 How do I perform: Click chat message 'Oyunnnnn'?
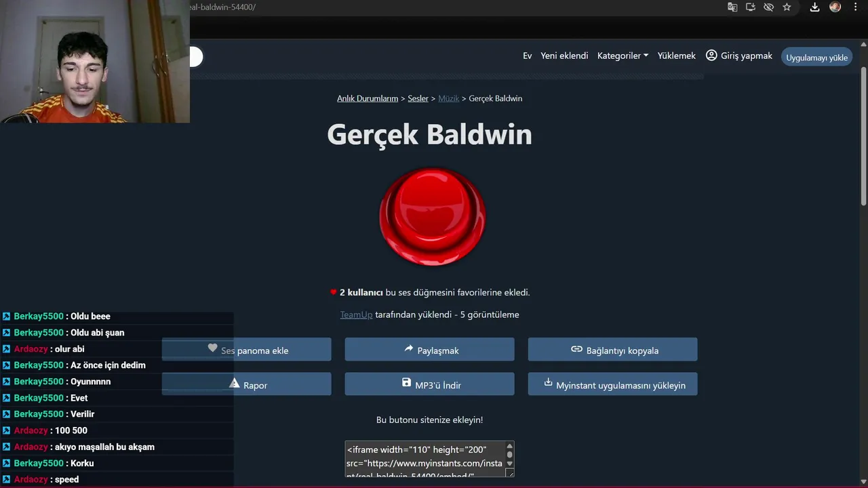click(x=91, y=382)
